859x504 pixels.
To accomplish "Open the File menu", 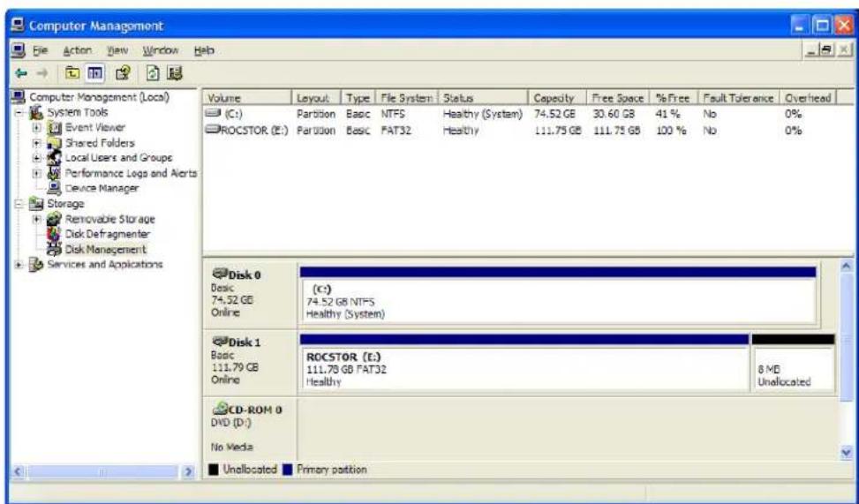I will coord(40,51).
